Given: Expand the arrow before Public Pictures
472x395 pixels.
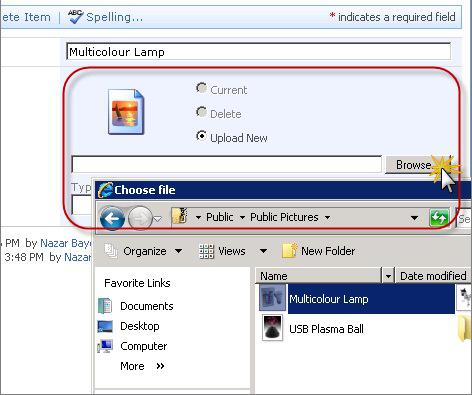Looking at the screenshot, I should [x=242, y=218].
